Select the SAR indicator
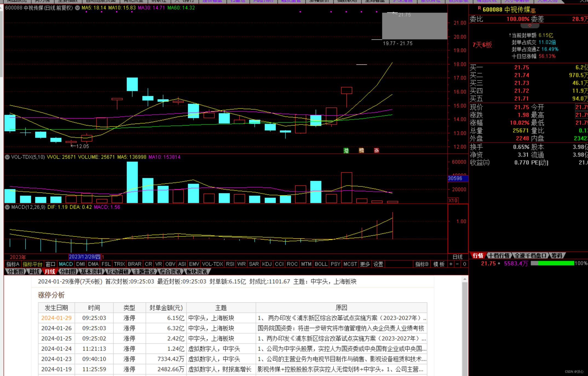This screenshot has height=376, width=588. click(x=254, y=264)
